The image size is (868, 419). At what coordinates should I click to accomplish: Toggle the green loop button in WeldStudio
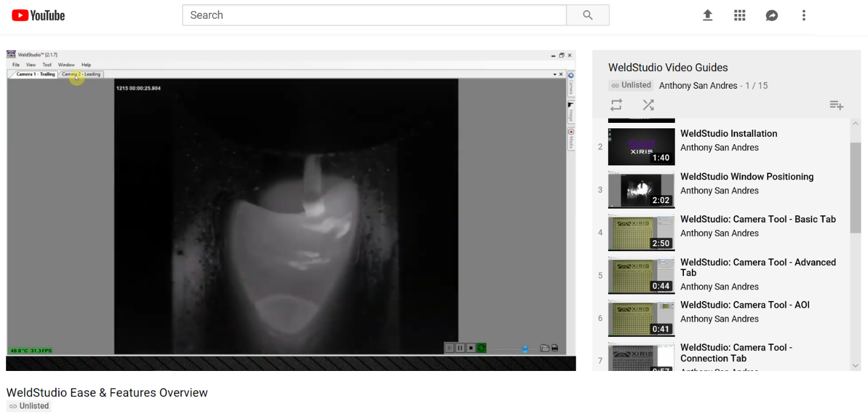[481, 348]
